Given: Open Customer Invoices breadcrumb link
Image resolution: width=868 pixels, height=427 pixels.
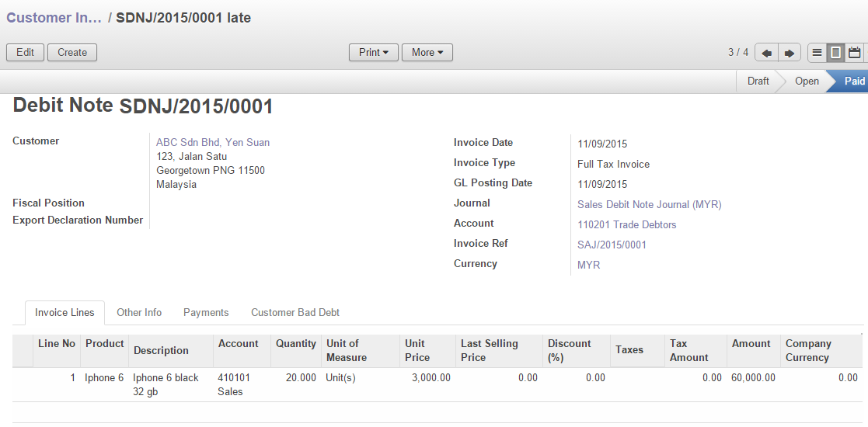Looking at the screenshot, I should pos(54,18).
